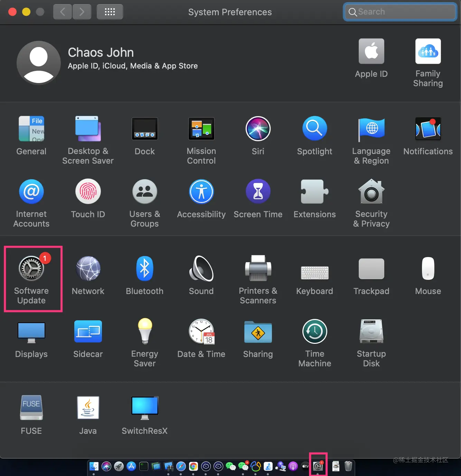Open Podcasts from the Dock
461x476 pixels.
(x=293, y=466)
